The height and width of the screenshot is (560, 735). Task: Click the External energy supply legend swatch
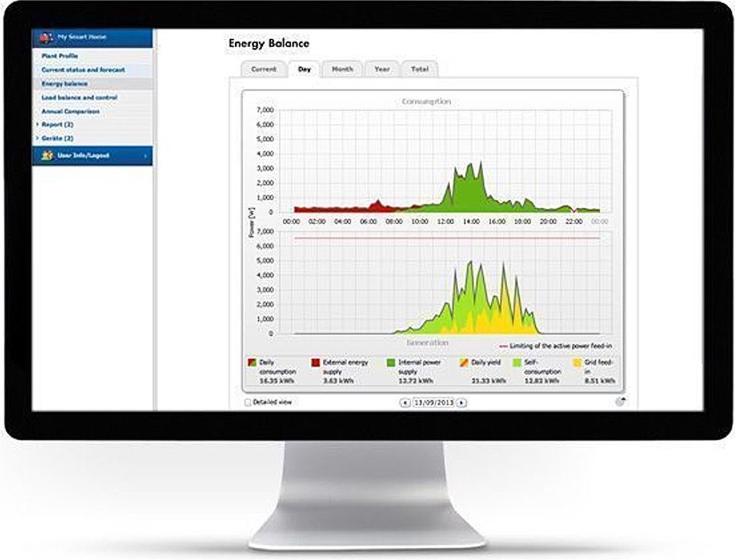click(x=315, y=363)
